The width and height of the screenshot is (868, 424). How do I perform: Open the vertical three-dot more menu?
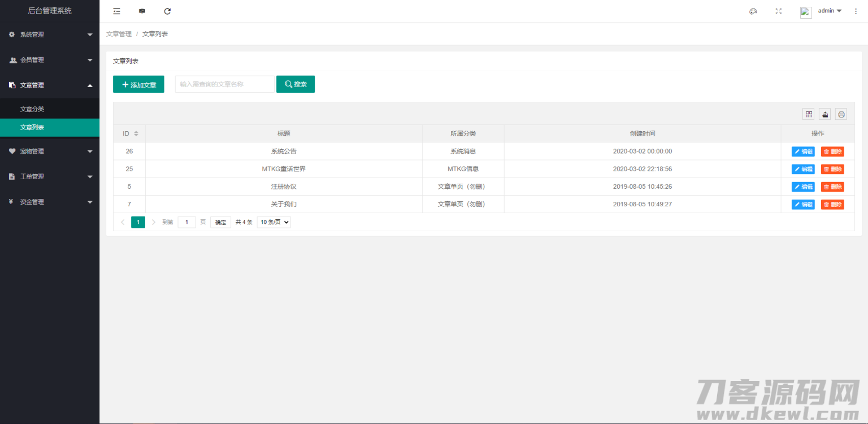pos(856,11)
